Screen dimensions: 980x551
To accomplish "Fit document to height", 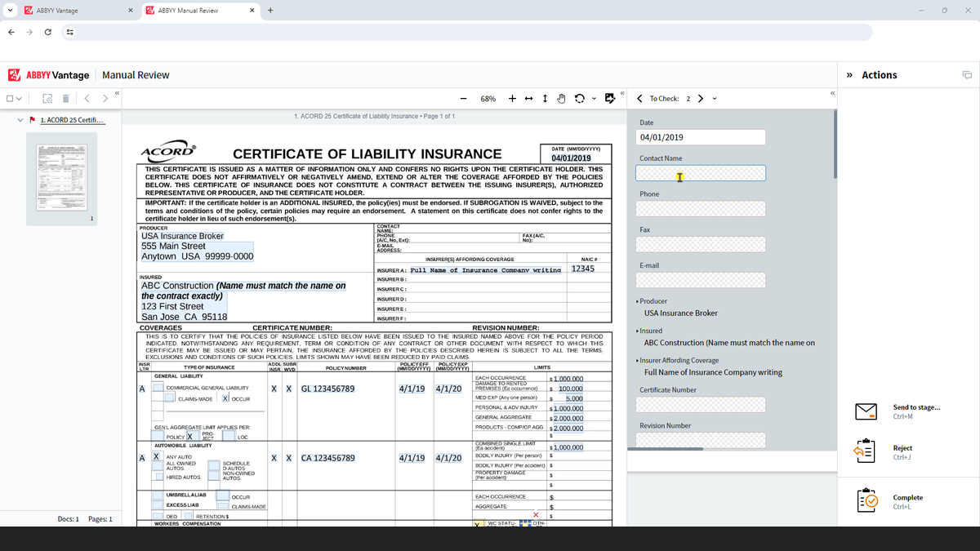I will [x=545, y=98].
